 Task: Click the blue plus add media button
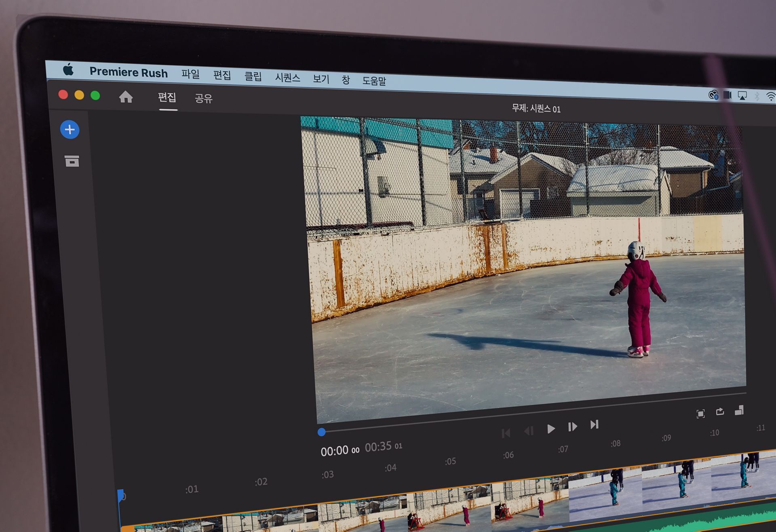click(70, 130)
